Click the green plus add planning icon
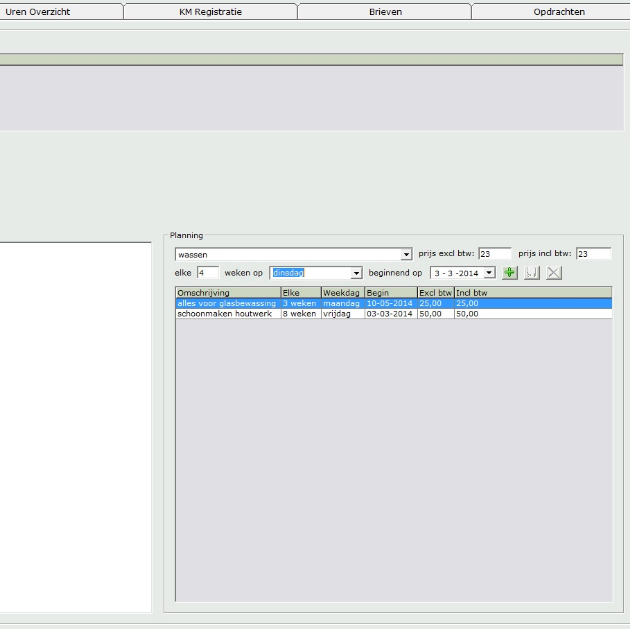This screenshot has height=629, width=630. tap(510, 273)
